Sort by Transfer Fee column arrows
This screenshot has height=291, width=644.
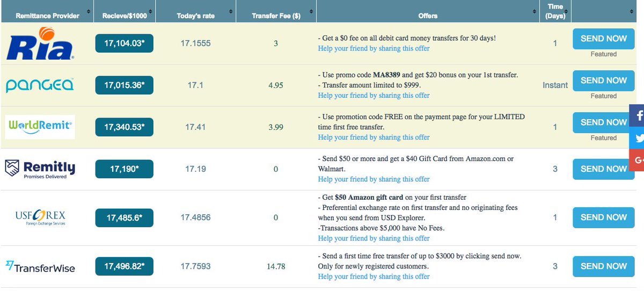click(x=311, y=11)
